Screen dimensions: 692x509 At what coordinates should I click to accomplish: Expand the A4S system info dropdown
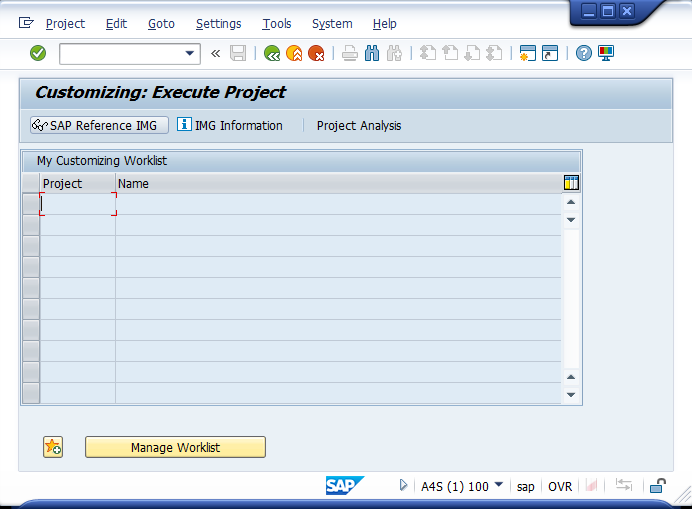(x=498, y=486)
